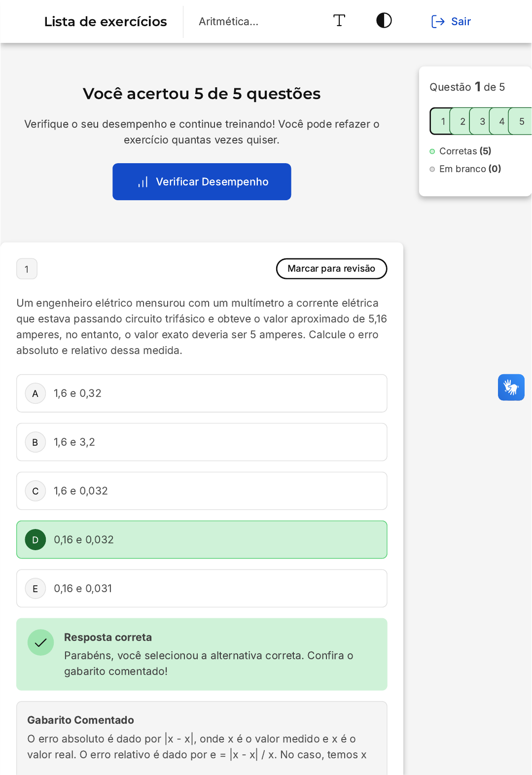Image resolution: width=532 pixels, height=775 pixels.
Task: Click the Aritmética breadcrumb label
Action: coord(228,22)
